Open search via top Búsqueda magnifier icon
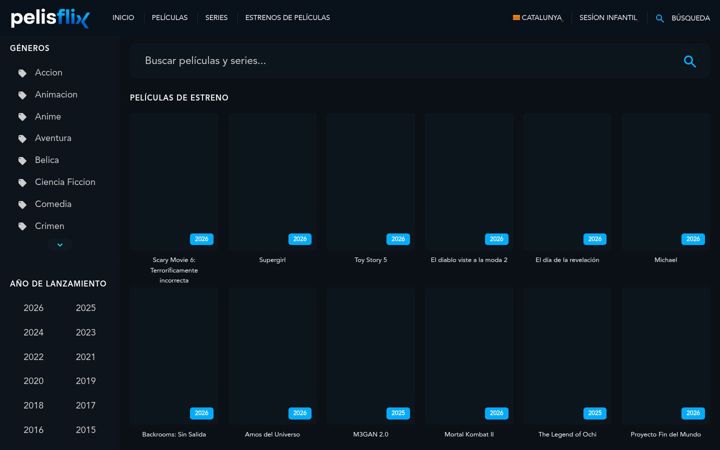The image size is (720, 450). click(659, 18)
